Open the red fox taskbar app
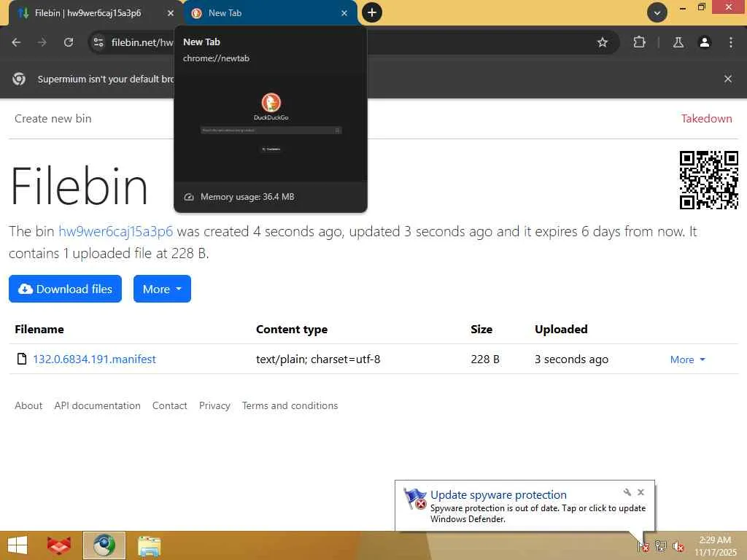747x560 pixels. point(59,545)
